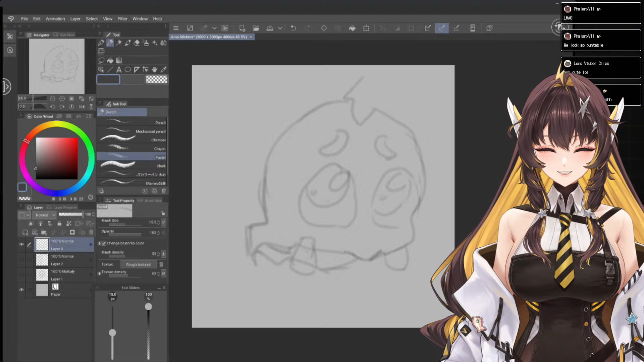This screenshot has height=362, width=644.
Task: Open the Filter menu
Action: (122, 19)
